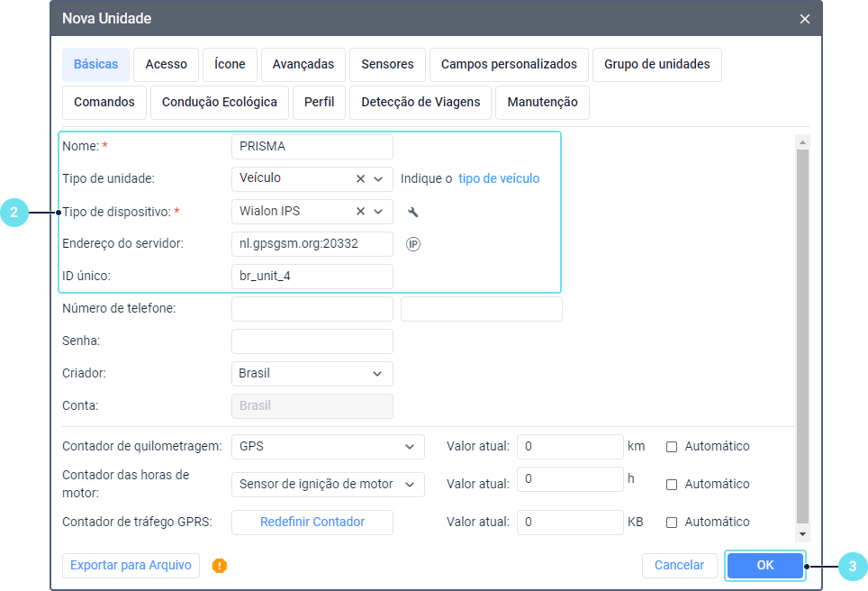868x591 pixels.
Task: Switch to the Sensores tab
Action: [387, 65]
